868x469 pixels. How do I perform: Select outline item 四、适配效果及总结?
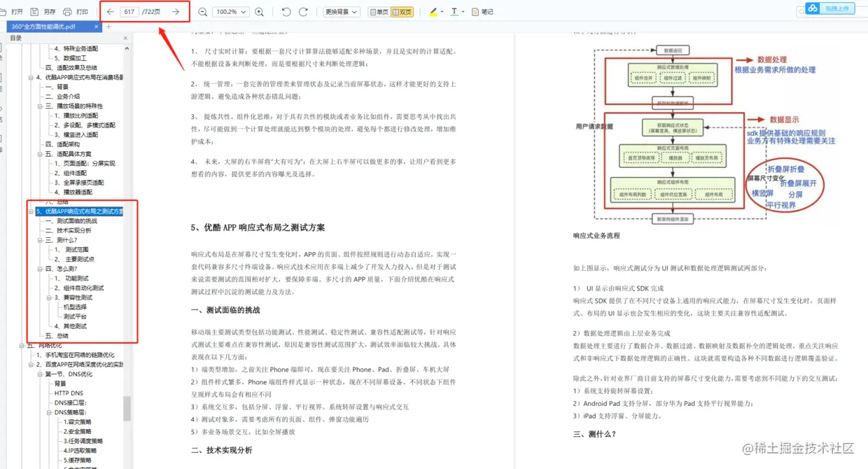71,68
